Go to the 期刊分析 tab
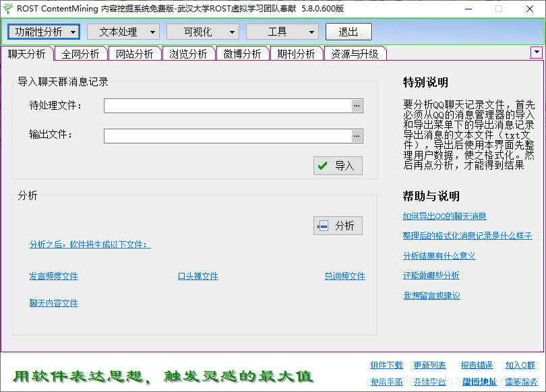The width and height of the screenshot is (546, 392). 297,54
